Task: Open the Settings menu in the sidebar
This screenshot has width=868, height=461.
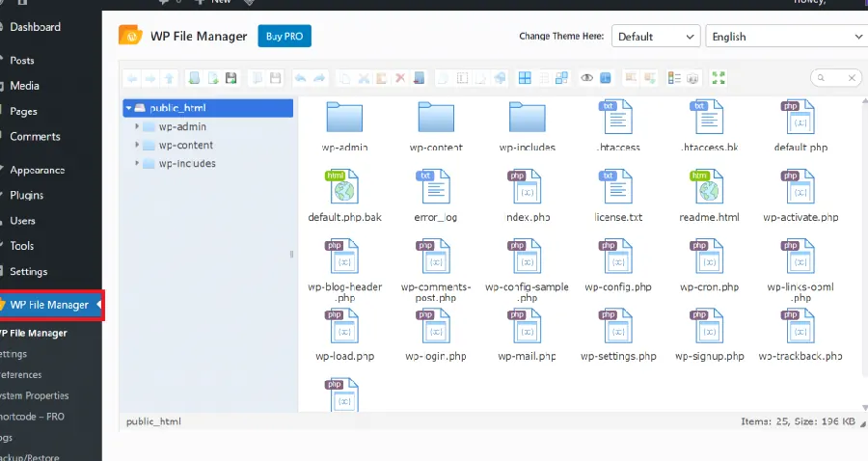Action: 28,271
